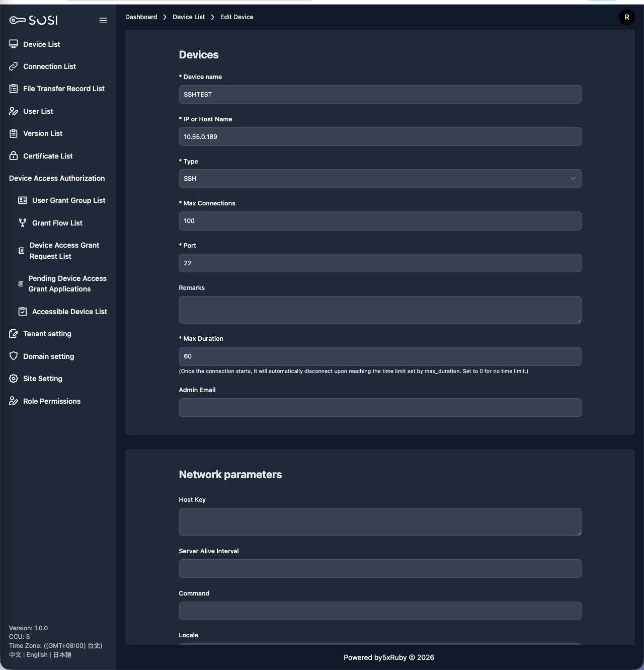644x670 pixels.
Task: Click the SUSI key logo
Action: point(33,20)
